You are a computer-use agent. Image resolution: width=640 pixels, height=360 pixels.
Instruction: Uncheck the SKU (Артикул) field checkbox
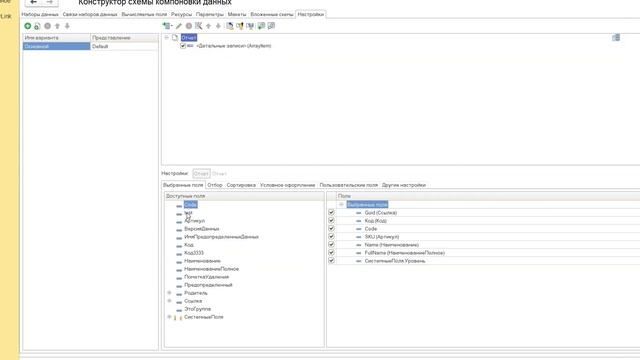coord(331,236)
